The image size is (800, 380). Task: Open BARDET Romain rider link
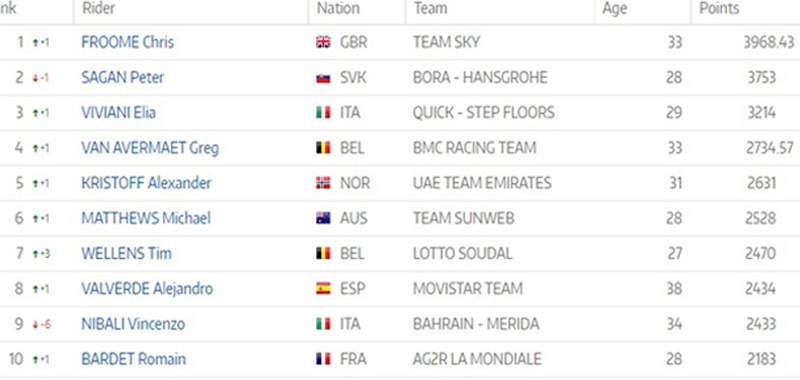(134, 359)
